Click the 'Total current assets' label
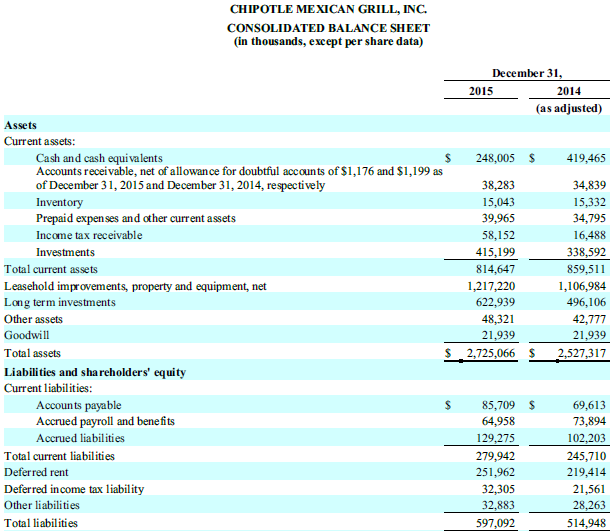Viewport: 613px width, 531px height. coord(51,269)
